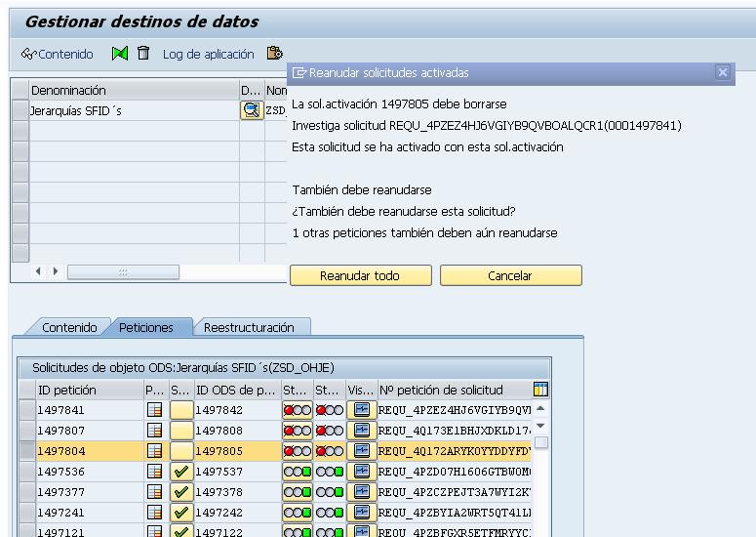Open the table column configuration icon
Image resolution: width=756 pixels, height=537 pixels.
point(540,391)
